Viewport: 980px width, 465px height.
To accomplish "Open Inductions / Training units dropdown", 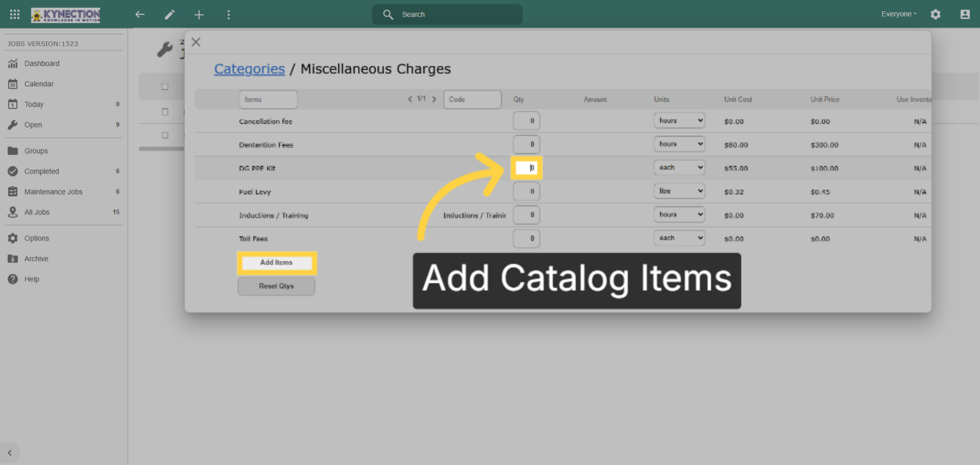I will (679, 215).
